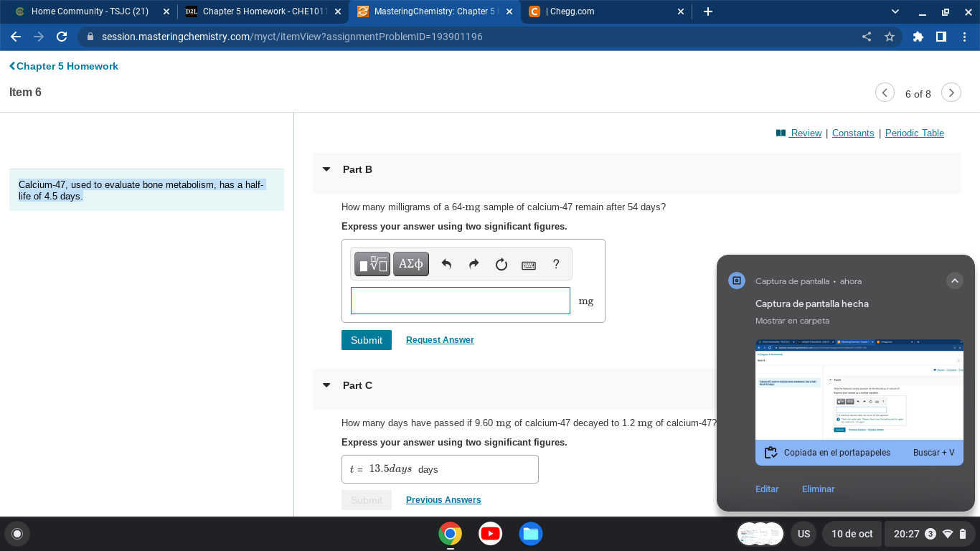Go to previous item arrow
The height and width of the screenshot is (551, 980).
coord(885,93)
